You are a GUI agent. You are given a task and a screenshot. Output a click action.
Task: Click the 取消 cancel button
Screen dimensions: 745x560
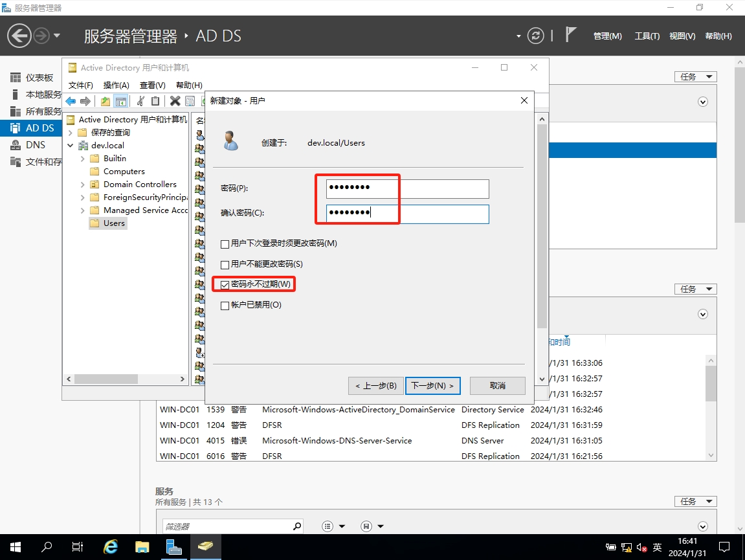[x=497, y=386]
